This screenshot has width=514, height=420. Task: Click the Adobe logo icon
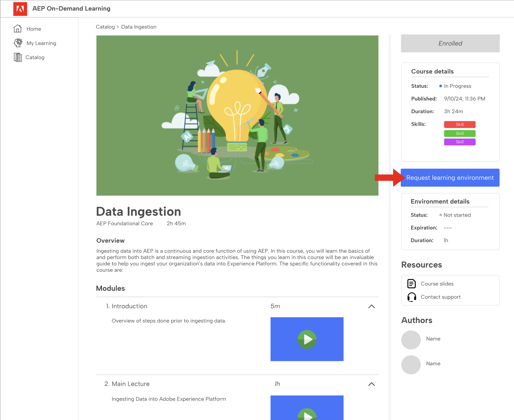coord(20,9)
